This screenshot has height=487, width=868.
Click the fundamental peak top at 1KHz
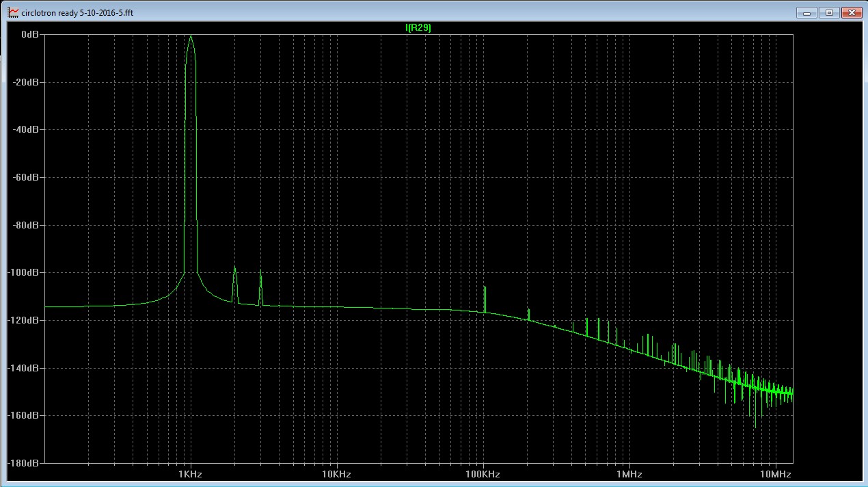[x=191, y=36]
